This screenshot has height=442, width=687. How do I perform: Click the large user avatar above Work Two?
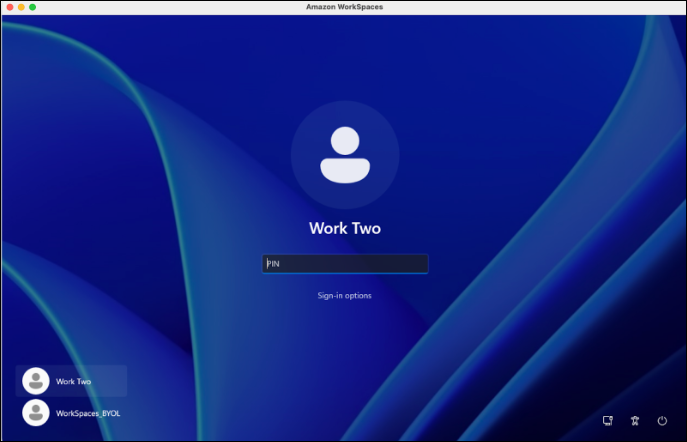pos(344,155)
